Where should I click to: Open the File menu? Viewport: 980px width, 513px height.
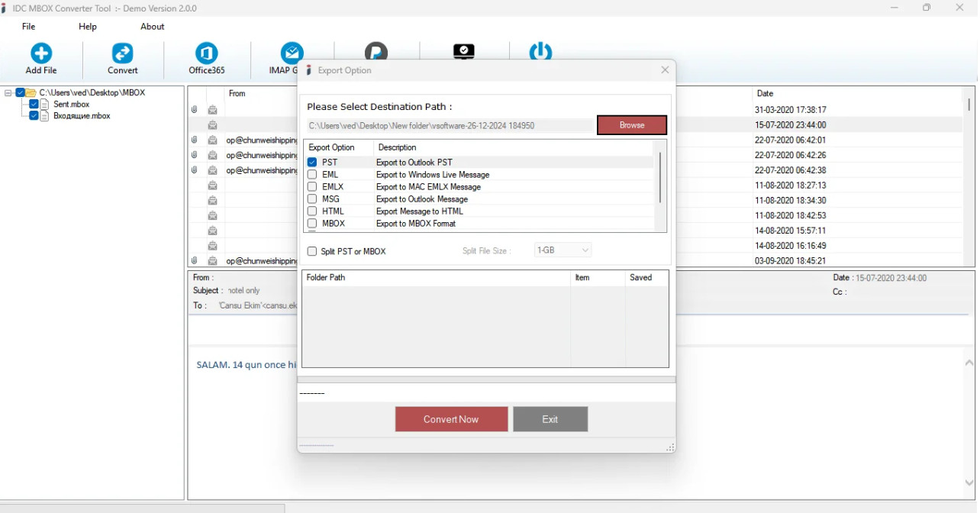pyautogui.click(x=29, y=27)
